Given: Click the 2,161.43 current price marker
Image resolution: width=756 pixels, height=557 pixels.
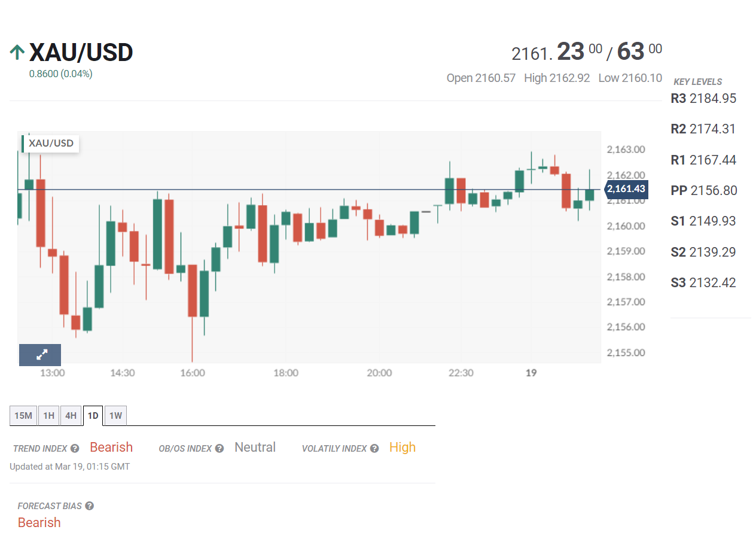Looking at the screenshot, I should point(626,189).
